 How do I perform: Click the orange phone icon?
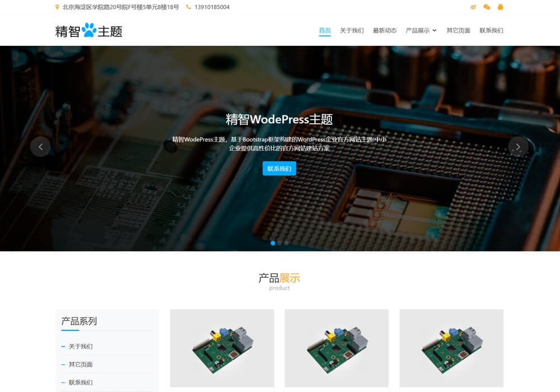pos(188,7)
